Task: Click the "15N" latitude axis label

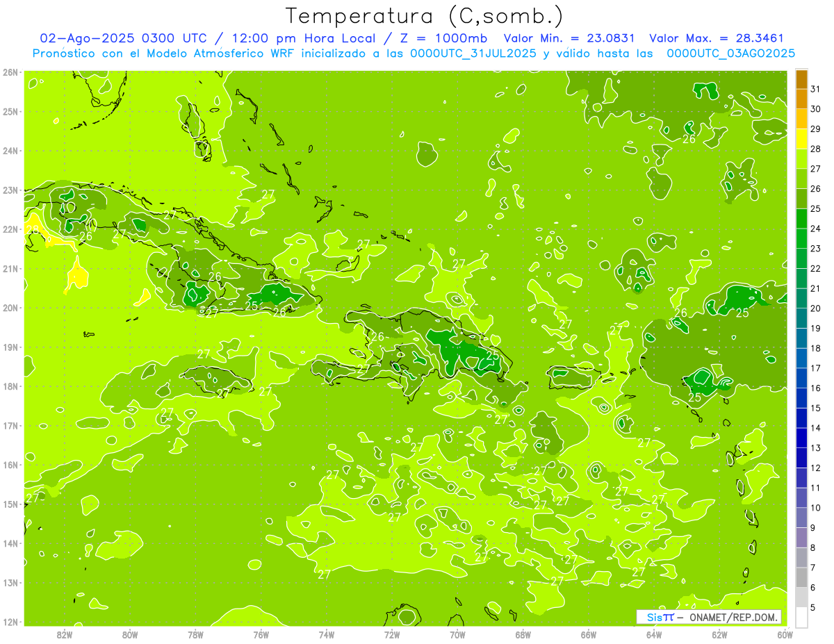Action: coord(10,504)
